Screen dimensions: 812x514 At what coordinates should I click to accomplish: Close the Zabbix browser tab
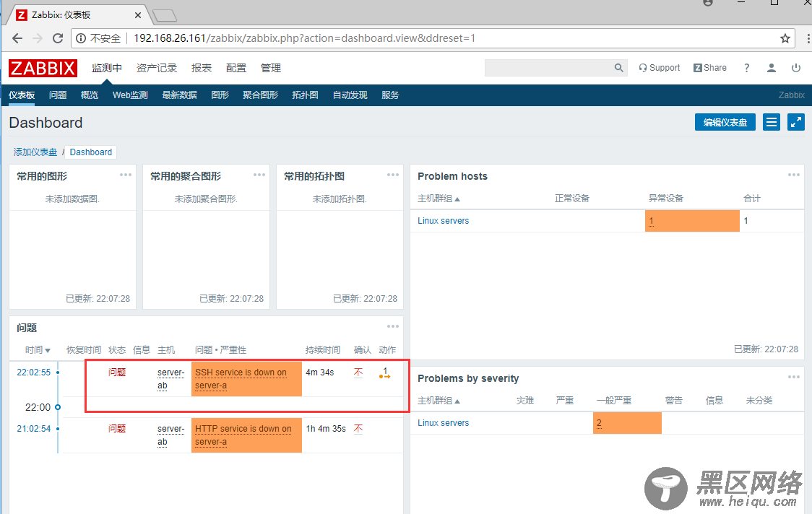pyautogui.click(x=138, y=15)
